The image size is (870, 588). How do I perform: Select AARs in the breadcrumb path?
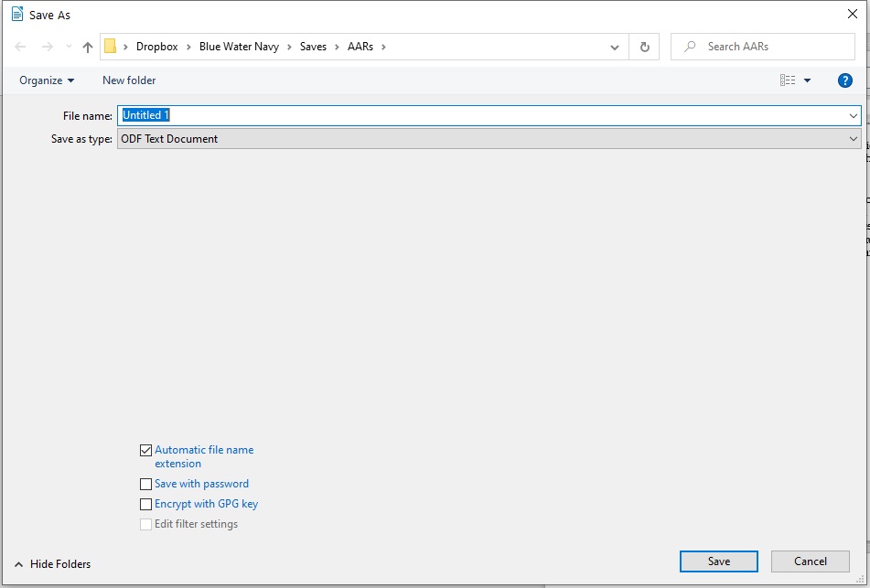360,47
